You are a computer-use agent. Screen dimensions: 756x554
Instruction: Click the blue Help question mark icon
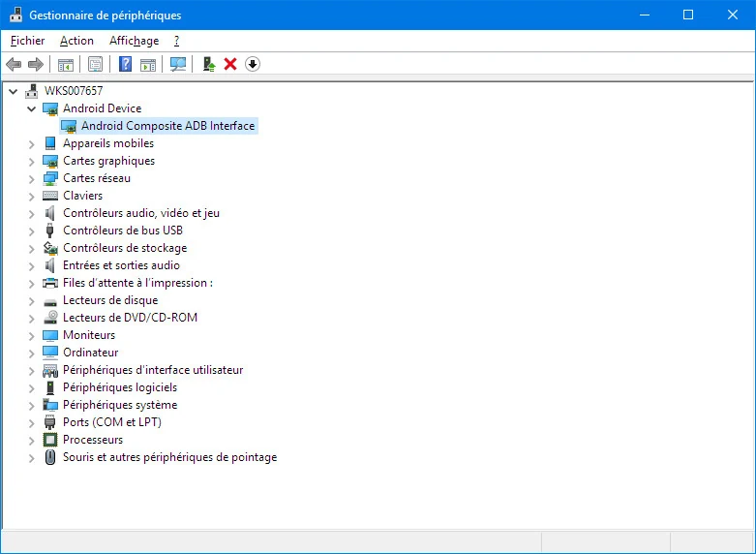[126, 64]
